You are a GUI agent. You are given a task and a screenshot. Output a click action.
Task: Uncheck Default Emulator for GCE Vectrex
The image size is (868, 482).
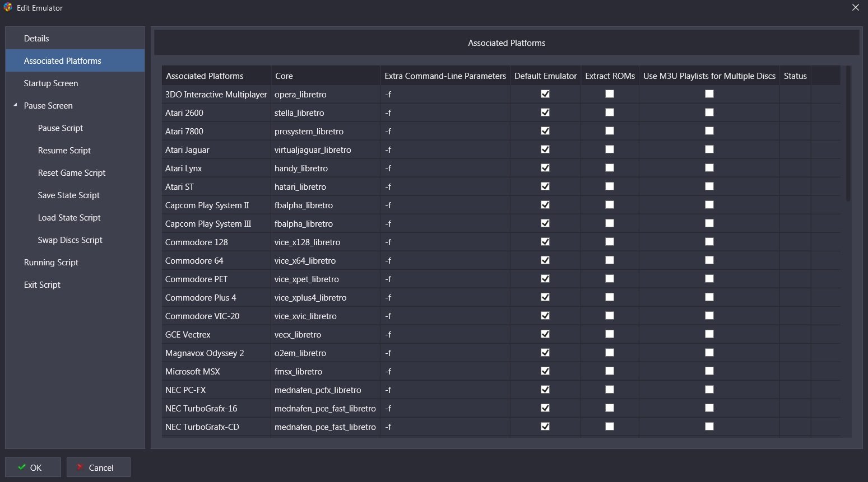(x=545, y=334)
